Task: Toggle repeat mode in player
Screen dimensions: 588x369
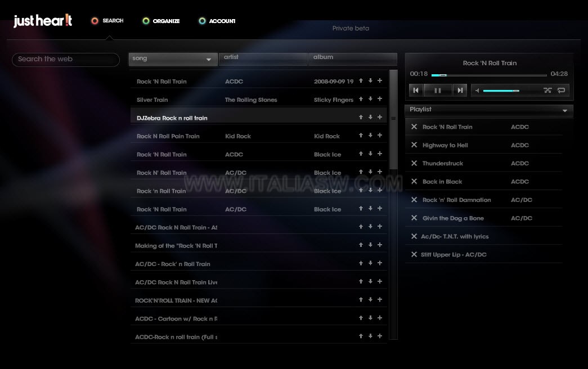Action: tap(561, 90)
